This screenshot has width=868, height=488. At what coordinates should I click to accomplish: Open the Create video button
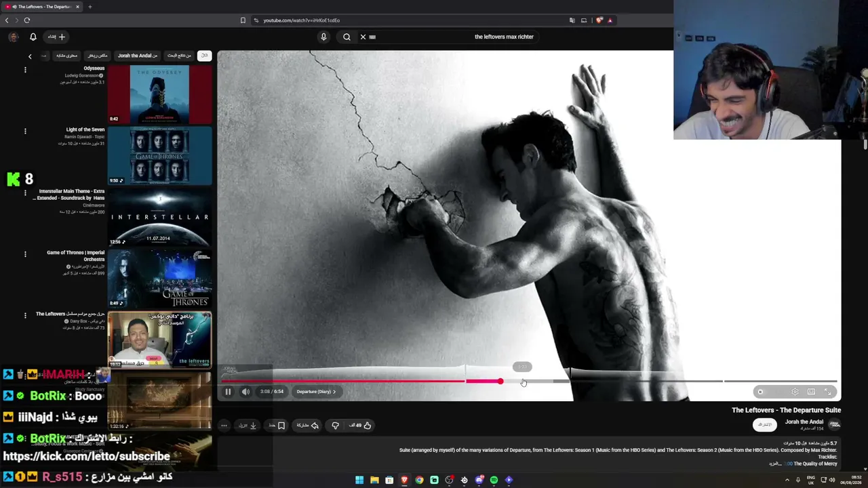tap(56, 37)
